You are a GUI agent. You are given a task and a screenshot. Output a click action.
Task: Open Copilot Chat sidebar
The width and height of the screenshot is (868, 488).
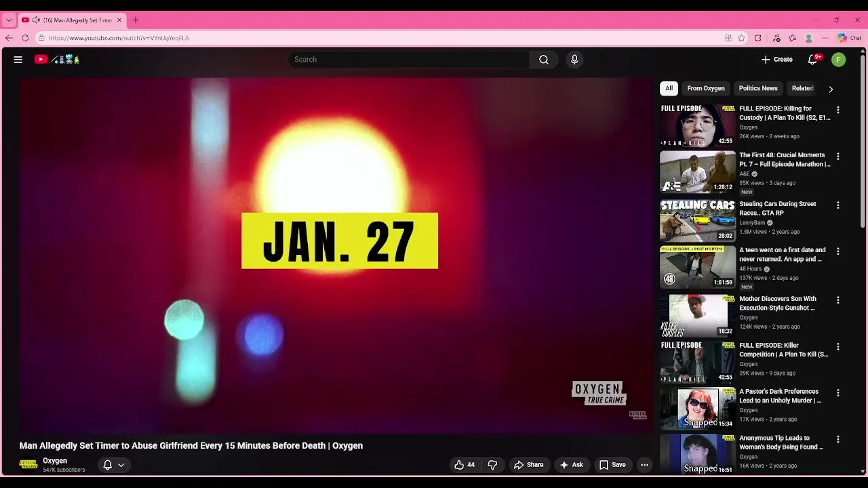pyautogui.click(x=849, y=38)
